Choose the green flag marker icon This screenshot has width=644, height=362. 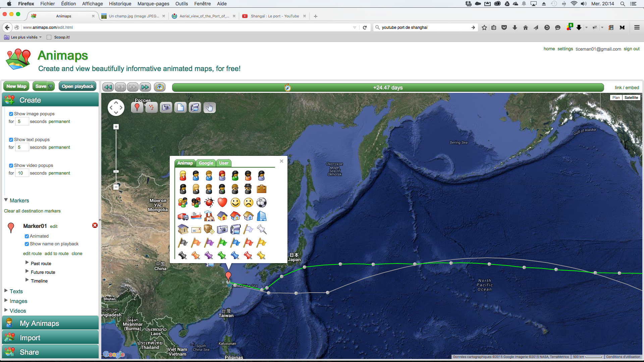[x=222, y=242]
